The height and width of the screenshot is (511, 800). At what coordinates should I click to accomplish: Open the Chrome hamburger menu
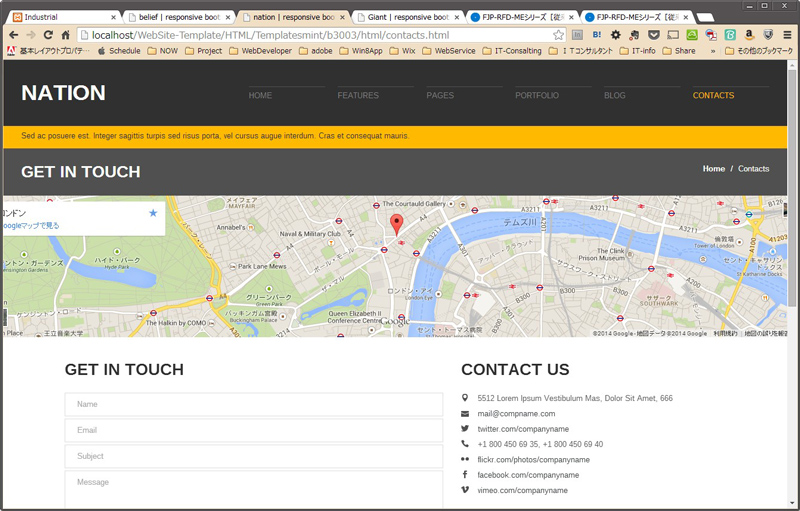[787, 35]
